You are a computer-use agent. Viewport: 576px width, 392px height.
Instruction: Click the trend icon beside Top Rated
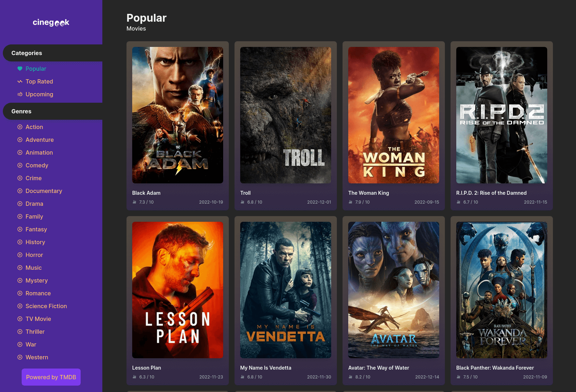(20, 81)
